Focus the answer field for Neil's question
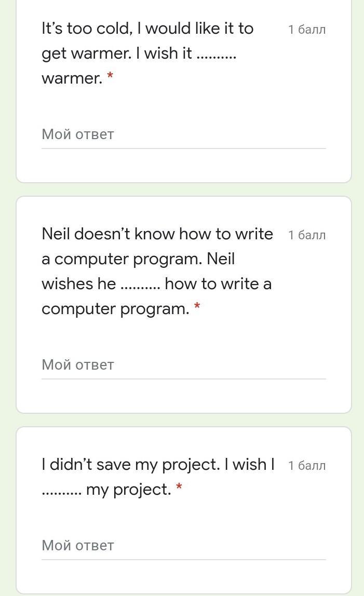This screenshot has width=364, height=596. (183, 365)
